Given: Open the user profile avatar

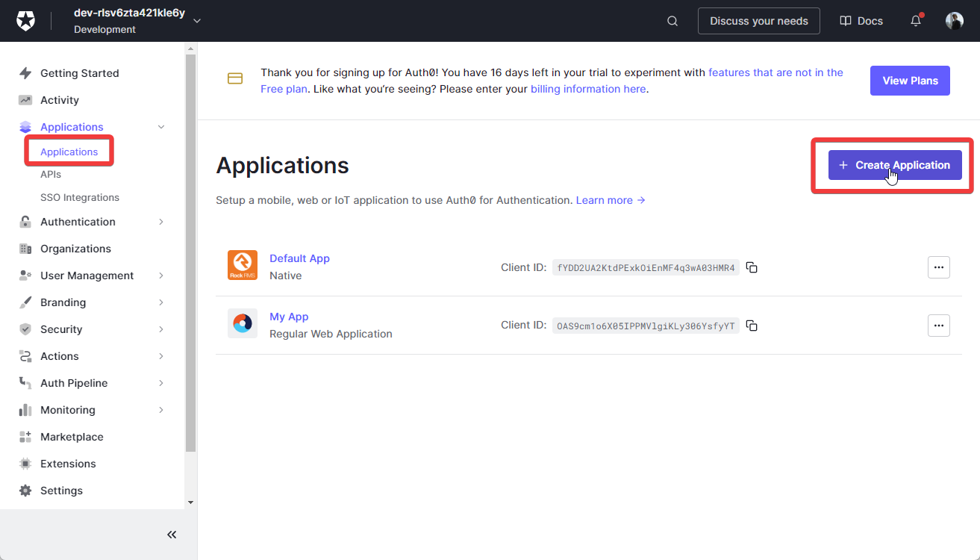Looking at the screenshot, I should click(955, 21).
